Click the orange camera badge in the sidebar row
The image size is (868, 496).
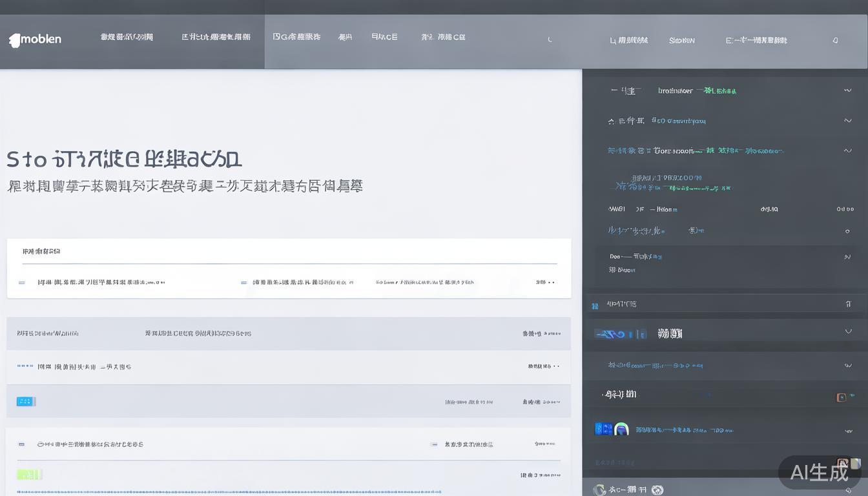pyautogui.click(x=840, y=397)
